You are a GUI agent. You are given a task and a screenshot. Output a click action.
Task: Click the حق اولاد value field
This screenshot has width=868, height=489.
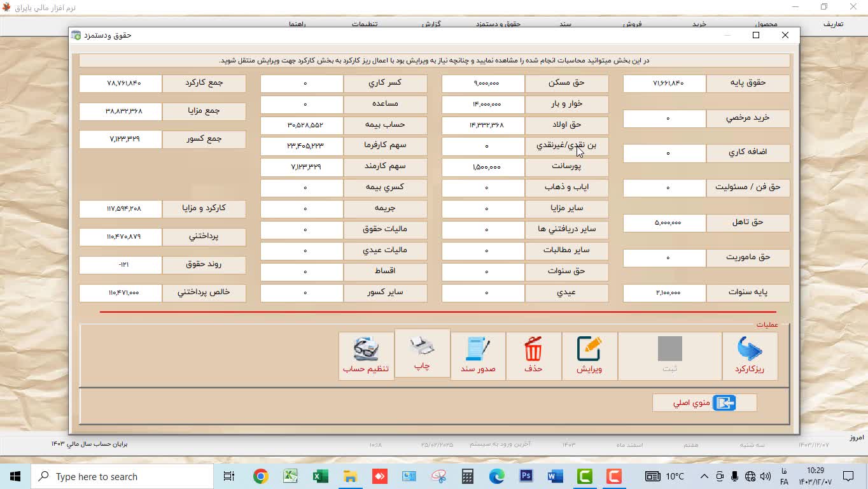tap(483, 125)
